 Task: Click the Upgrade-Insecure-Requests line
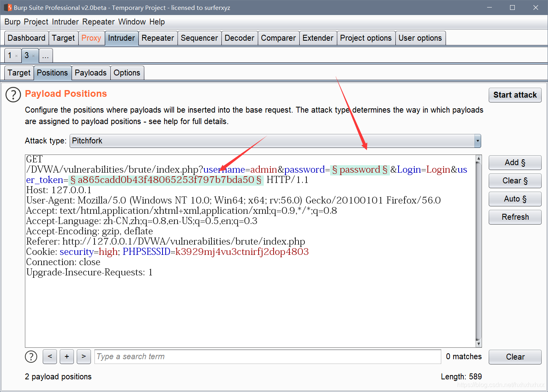coord(89,272)
